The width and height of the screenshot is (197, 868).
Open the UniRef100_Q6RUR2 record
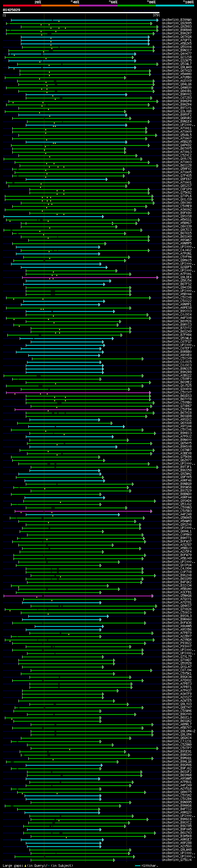coord(177,118)
